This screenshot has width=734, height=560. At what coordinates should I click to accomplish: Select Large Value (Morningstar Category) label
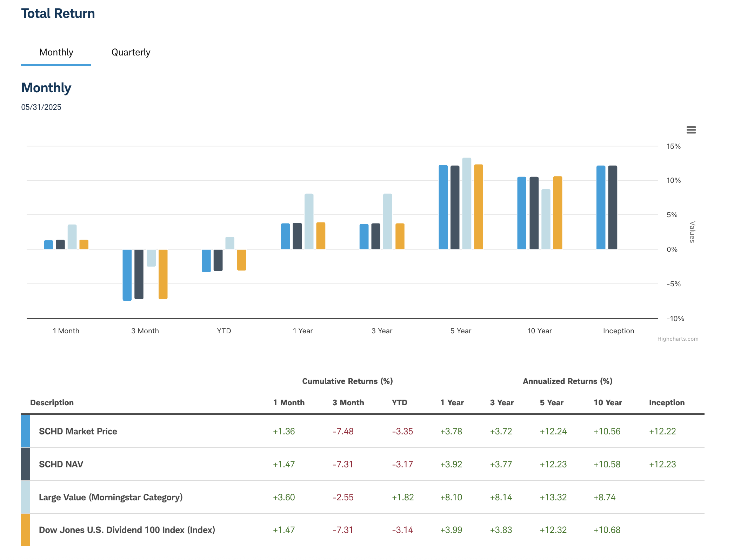111,497
